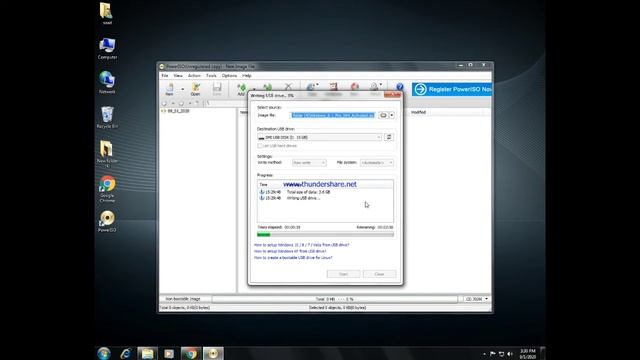This screenshot has height=360, width=640.
Task: Click the refresh USB drives icon button
Action: pyautogui.click(x=389, y=137)
